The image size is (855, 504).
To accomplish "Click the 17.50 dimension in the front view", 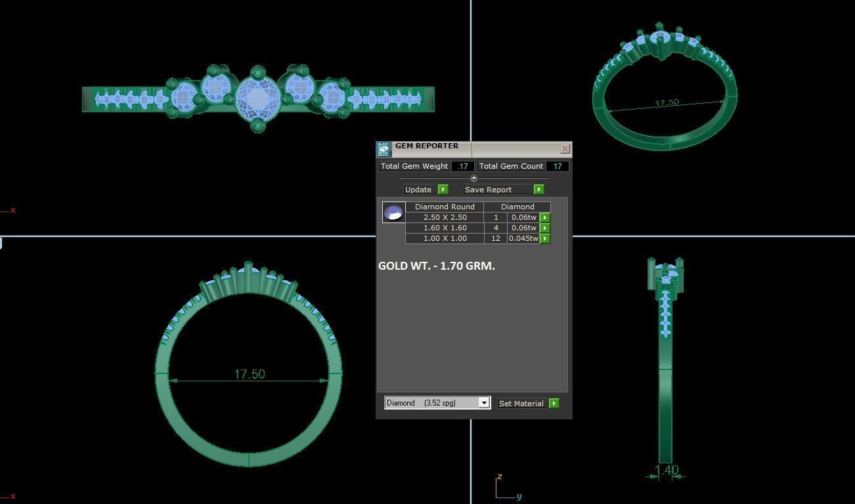I will [250, 374].
